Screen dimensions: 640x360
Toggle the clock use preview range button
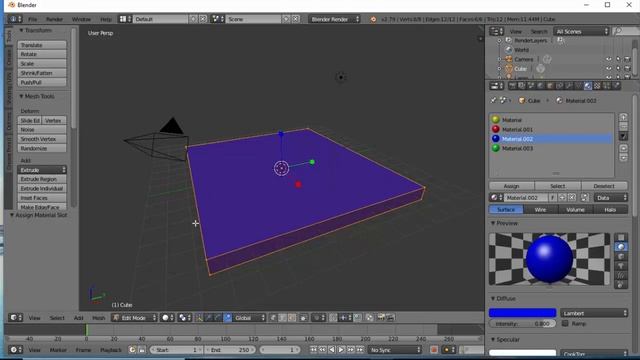coord(132,350)
